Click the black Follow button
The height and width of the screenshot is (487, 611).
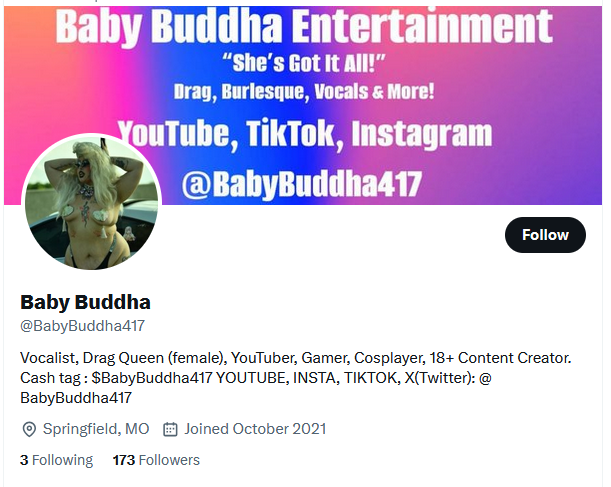[x=545, y=235]
